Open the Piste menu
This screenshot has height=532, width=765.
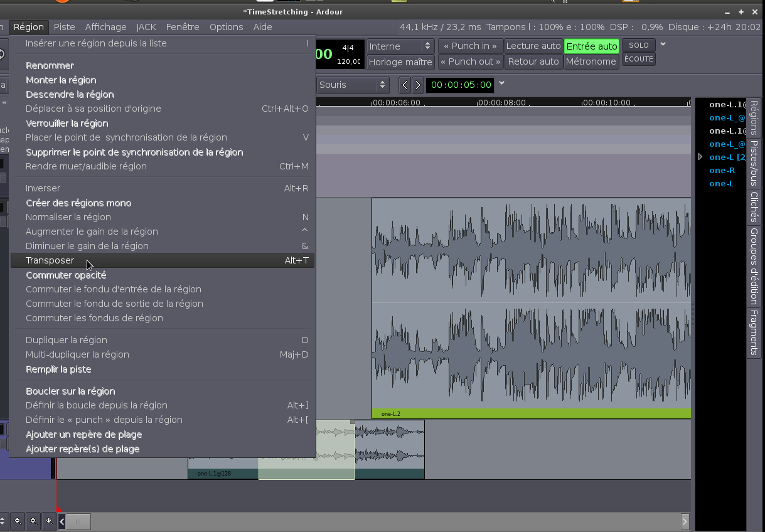(64, 27)
